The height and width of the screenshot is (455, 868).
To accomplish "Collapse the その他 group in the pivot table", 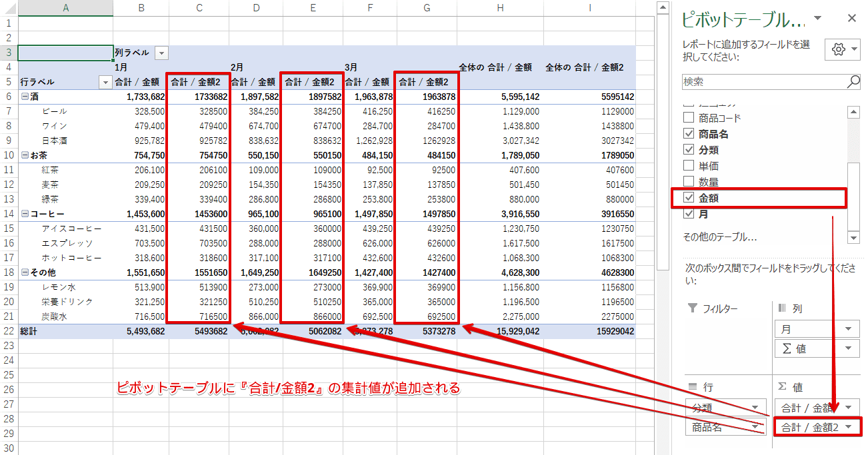I will coord(25,272).
